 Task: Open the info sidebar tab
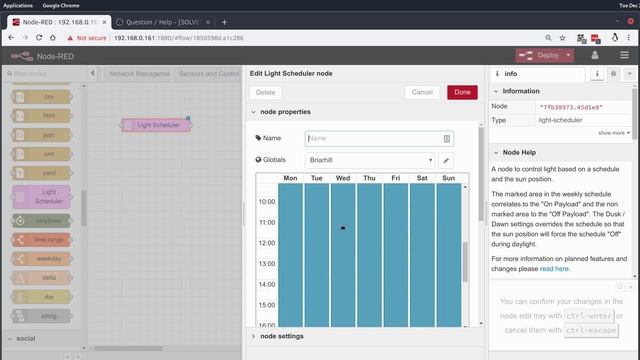[537, 74]
